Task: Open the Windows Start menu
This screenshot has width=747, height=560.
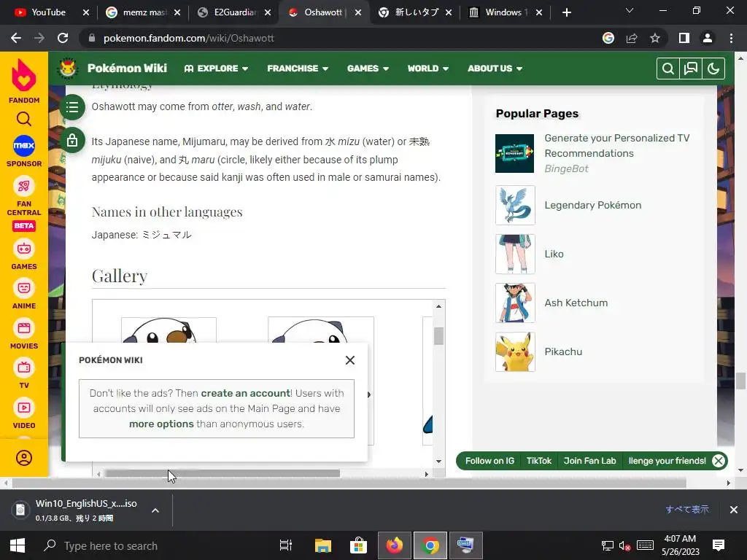Action: pos(18,545)
